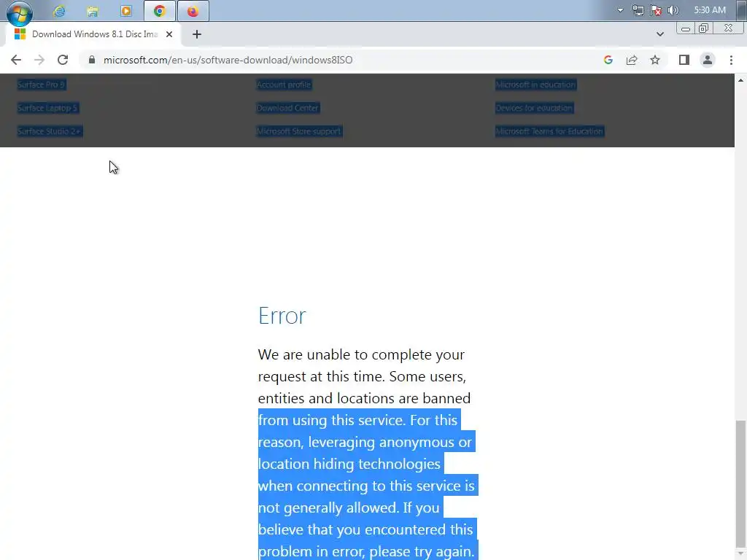The height and width of the screenshot is (560, 747).
Task: Open Action Center flag icon
Action: click(x=656, y=10)
